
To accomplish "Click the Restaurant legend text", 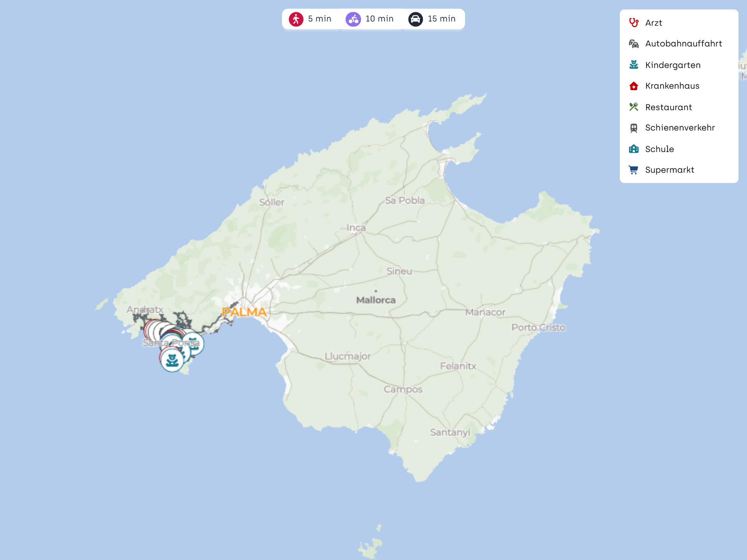I will tap(668, 107).
